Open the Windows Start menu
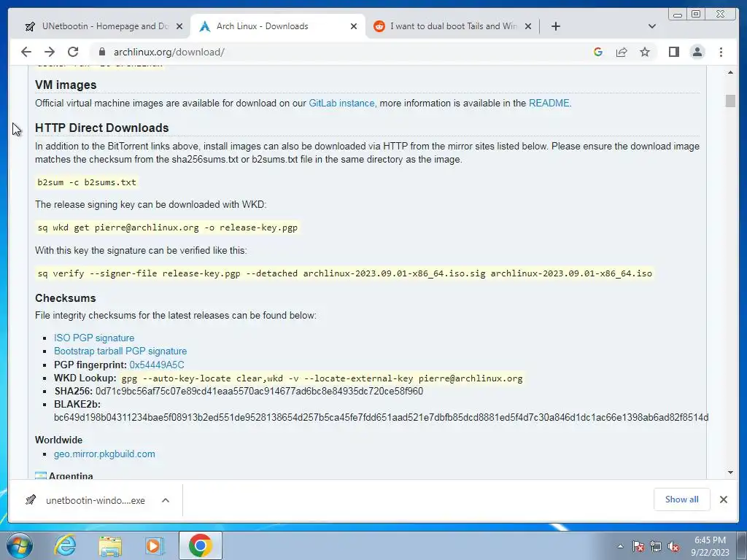 coord(20,545)
